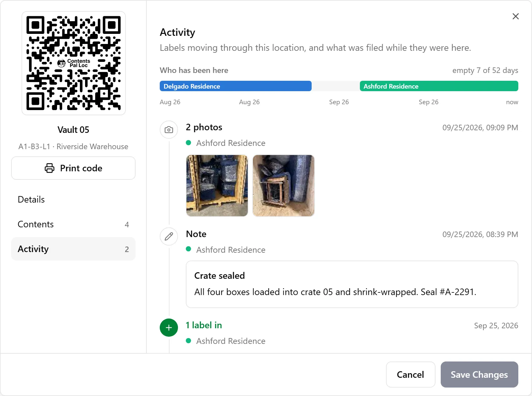The height and width of the screenshot is (396, 532).
Task: Click the printer icon in Print code
Action: coord(50,168)
